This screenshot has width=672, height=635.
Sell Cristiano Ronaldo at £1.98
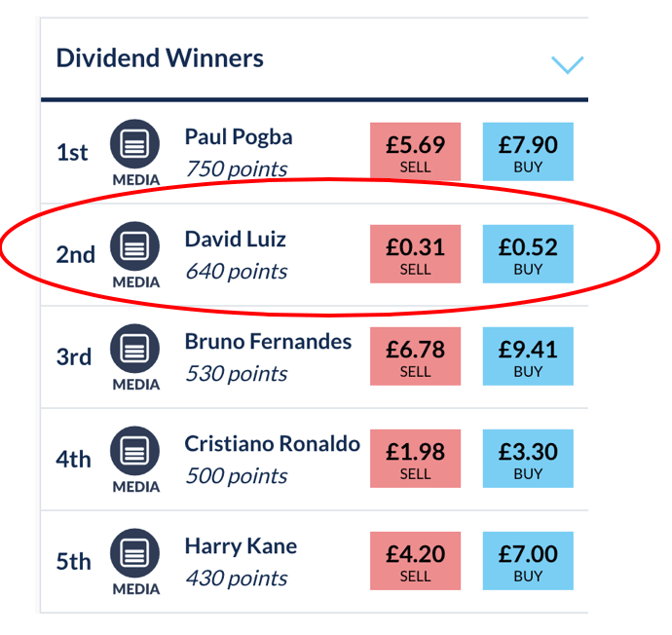coord(415,459)
